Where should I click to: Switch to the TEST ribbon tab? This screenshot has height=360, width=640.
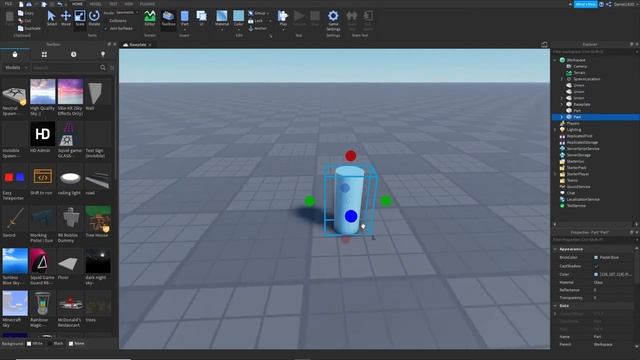coord(113,4)
